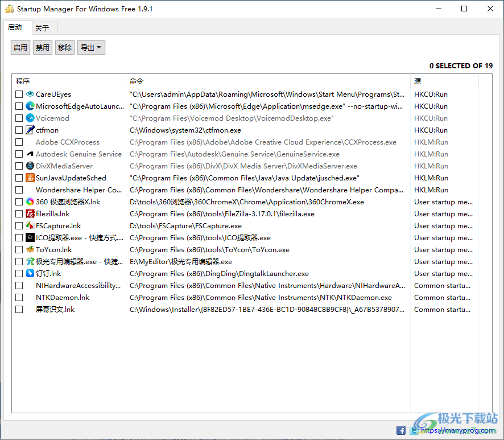
Task: Select the Wondershare Helper Co... program name
Action: [79, 190]
